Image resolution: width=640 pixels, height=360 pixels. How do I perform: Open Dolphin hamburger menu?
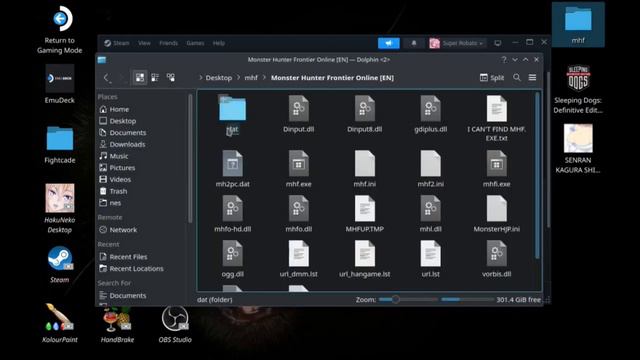point(532,78)
